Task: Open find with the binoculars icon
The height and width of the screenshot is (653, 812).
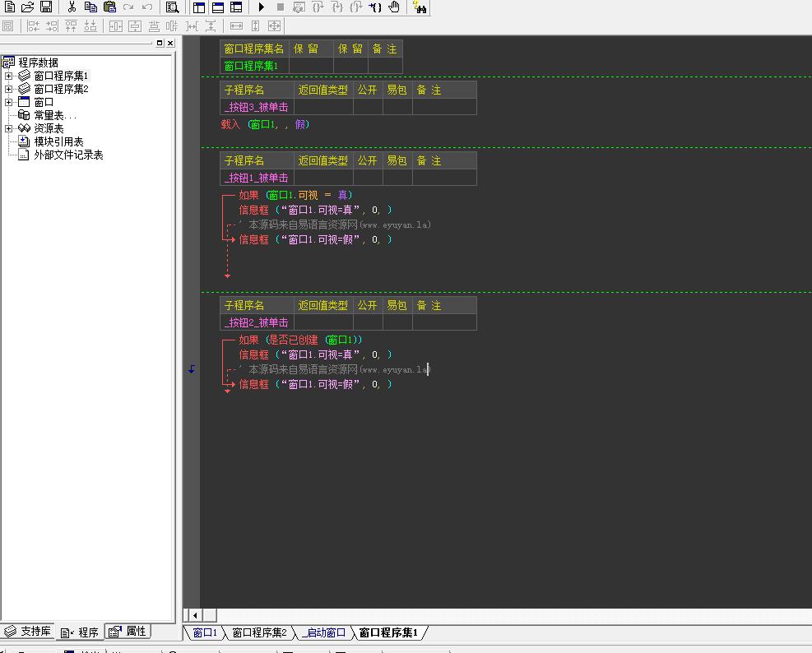Action: point(420,7)
